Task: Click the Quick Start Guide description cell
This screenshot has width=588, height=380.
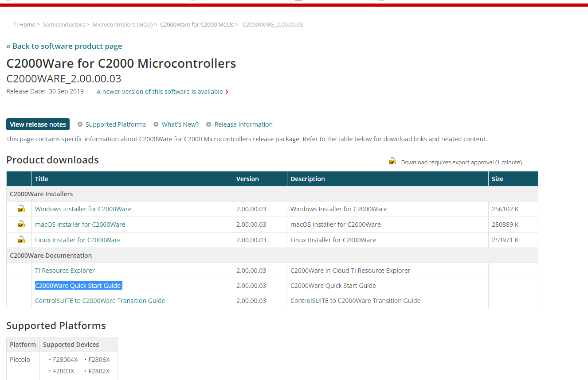Action: point(388,286)
